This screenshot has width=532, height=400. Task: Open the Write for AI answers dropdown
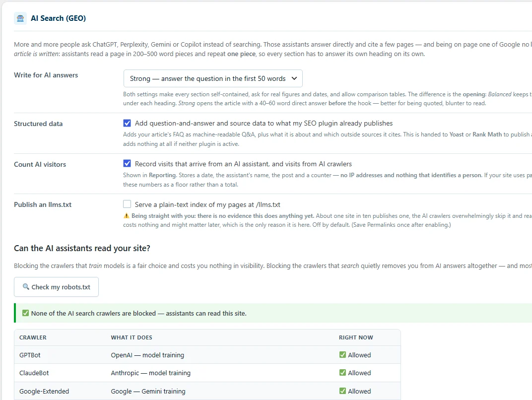[213, 79]
